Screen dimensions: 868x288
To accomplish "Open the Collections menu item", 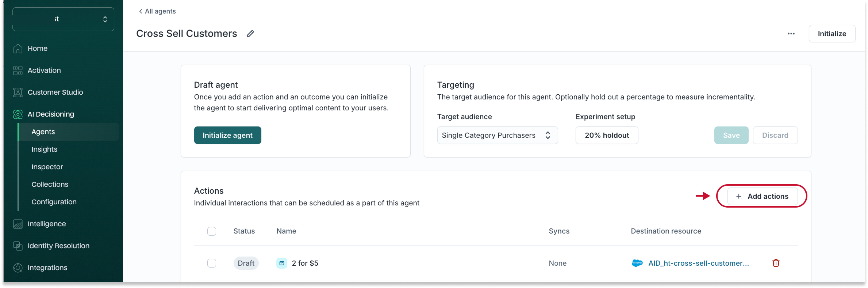I will click(50, 184).
